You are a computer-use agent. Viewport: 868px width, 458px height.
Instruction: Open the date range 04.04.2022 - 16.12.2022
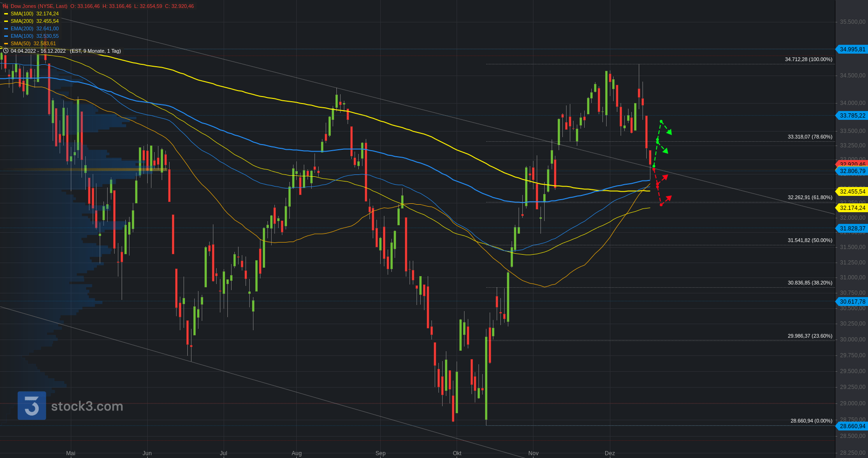click(38, 51)
